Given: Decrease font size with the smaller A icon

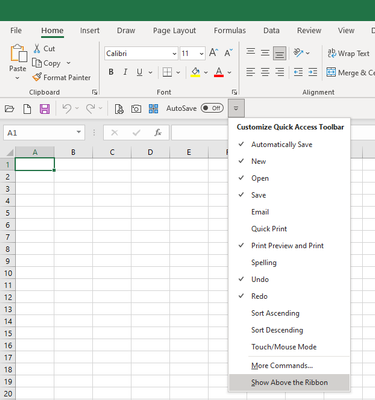Looking at the screenshot, I should coord(228,53).
